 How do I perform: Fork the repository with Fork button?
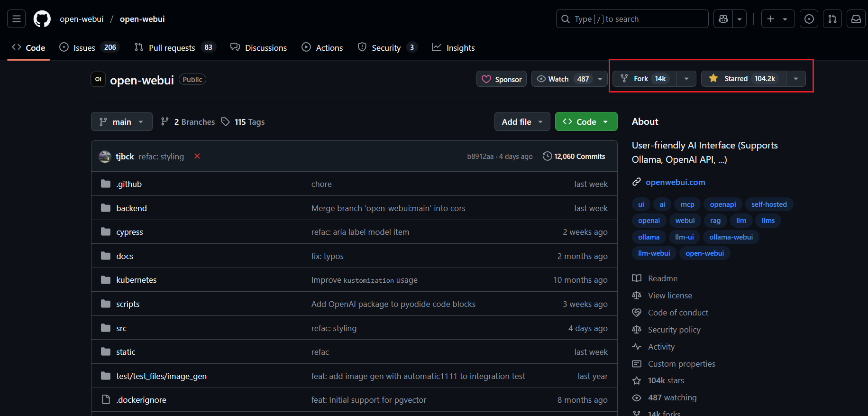point(645,79)
